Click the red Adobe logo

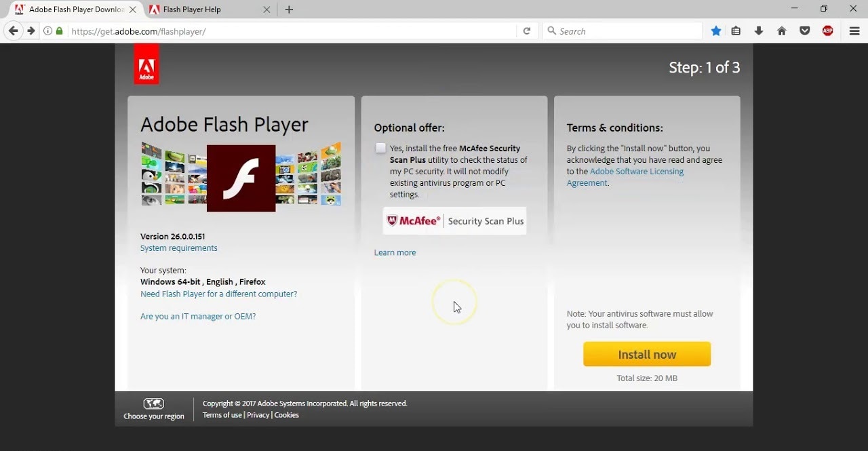click(x=146, y=64)
